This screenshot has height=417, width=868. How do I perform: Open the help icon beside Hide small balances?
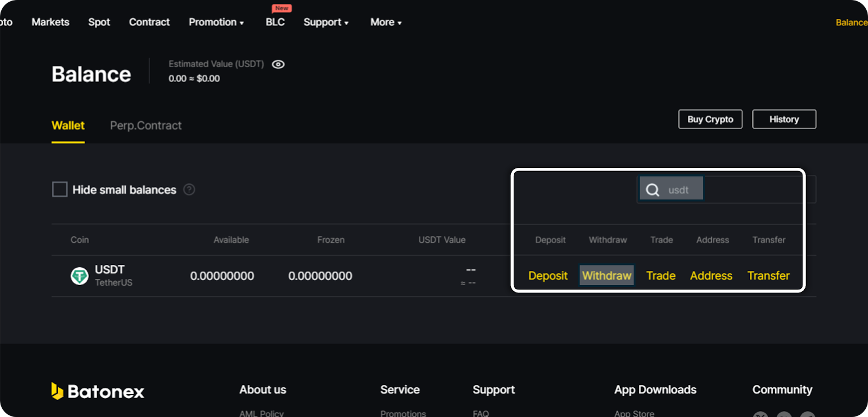tap(189, 189)
